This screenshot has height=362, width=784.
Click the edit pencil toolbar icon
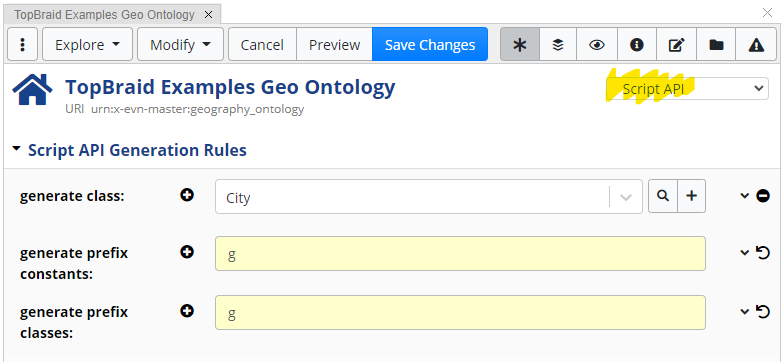pos(676,44)
